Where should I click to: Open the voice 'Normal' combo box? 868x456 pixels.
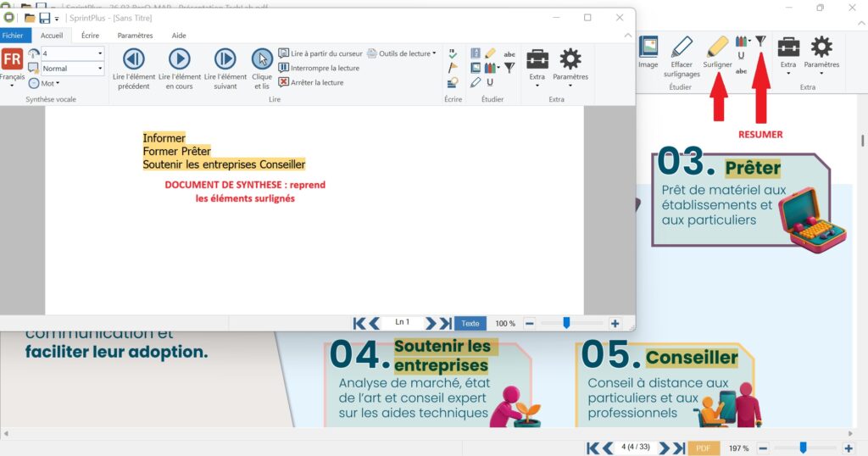pyautogui.click(x=72, y=69)
